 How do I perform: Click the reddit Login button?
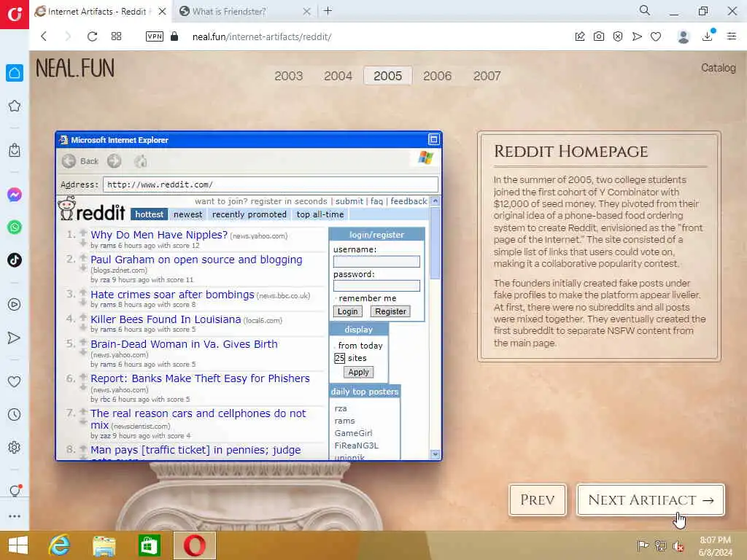point(348,311)
